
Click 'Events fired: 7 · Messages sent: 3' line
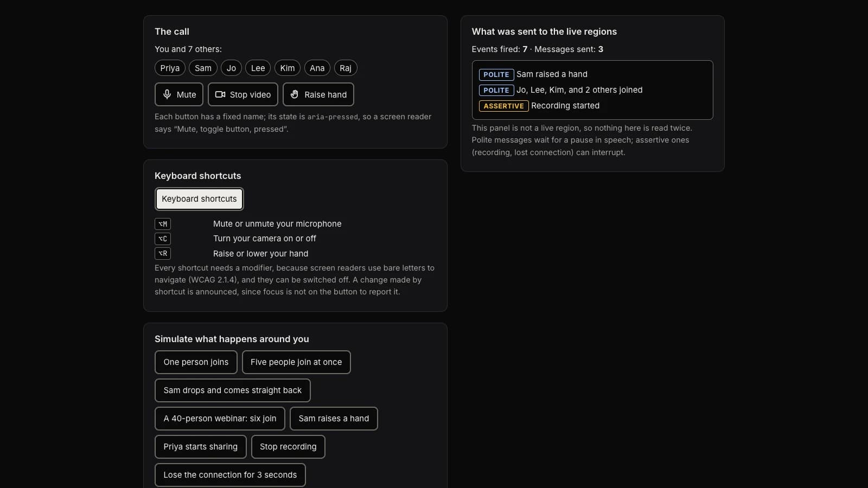[538, 49]
